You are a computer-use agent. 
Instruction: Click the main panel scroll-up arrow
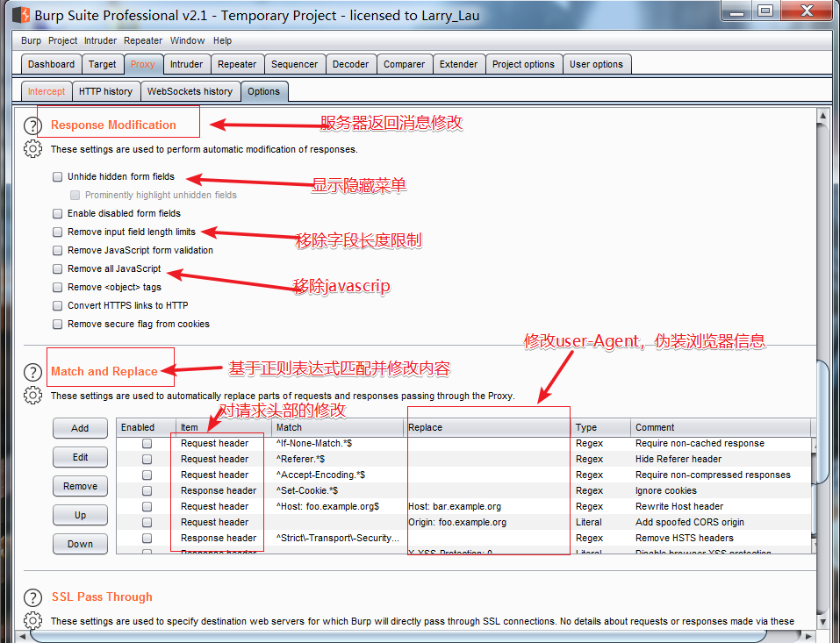click(x=822, y=115)
